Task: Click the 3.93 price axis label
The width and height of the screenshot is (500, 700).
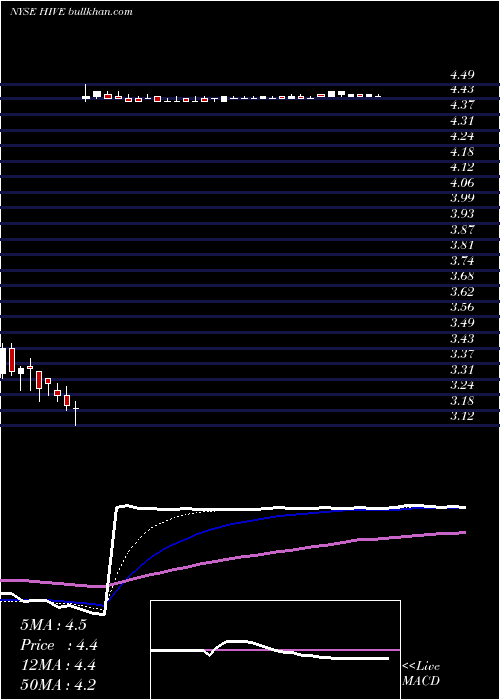Action: click(x=462, y=213)
